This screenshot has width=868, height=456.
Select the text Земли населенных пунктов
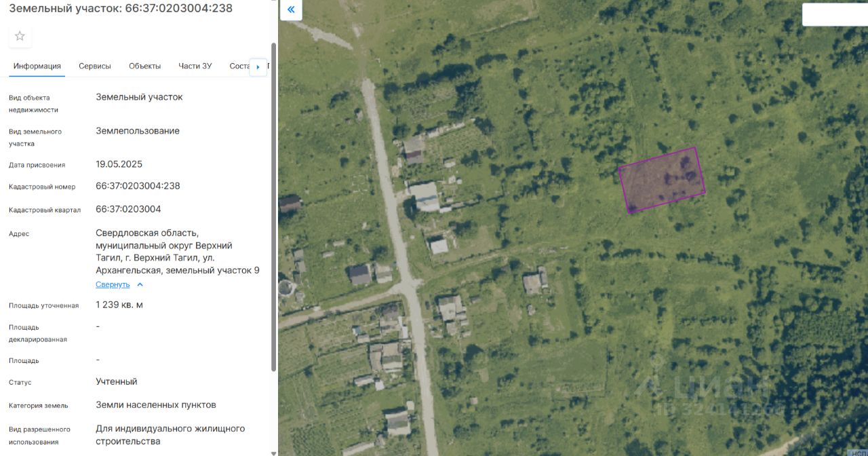[156, 405]
